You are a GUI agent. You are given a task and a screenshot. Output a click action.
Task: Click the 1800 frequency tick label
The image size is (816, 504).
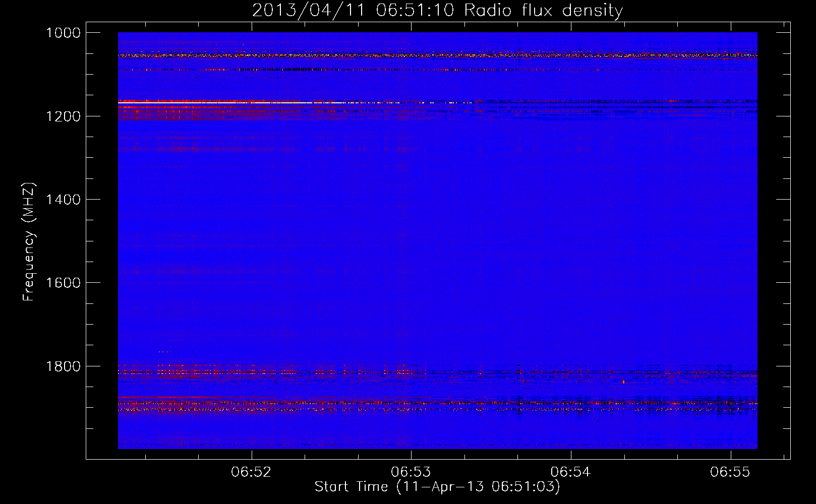pyautogui.click(x=63, y=366)
